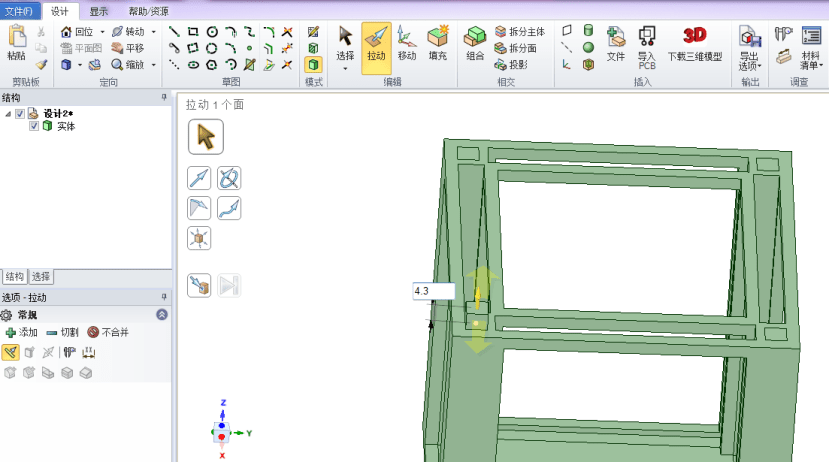Switch to section mode icon
Screen dimensions: 829x462
click(x=314, y=48)
